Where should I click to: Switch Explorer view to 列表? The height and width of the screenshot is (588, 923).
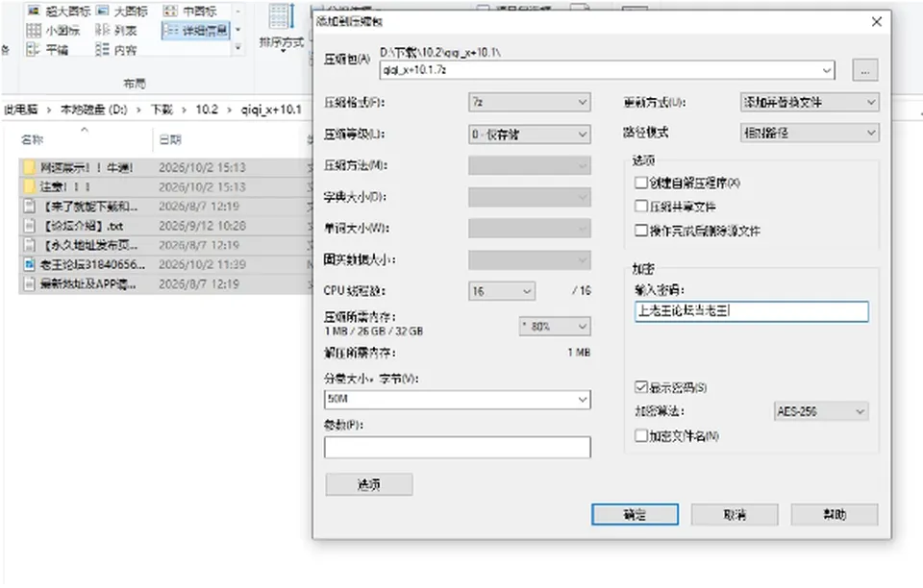[x=116, y=31]
